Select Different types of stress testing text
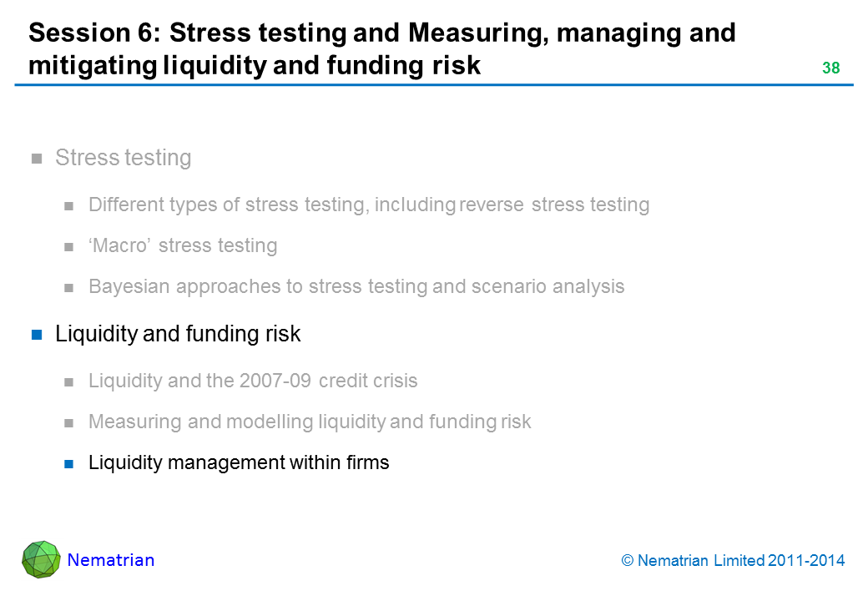 coord(368,205)
